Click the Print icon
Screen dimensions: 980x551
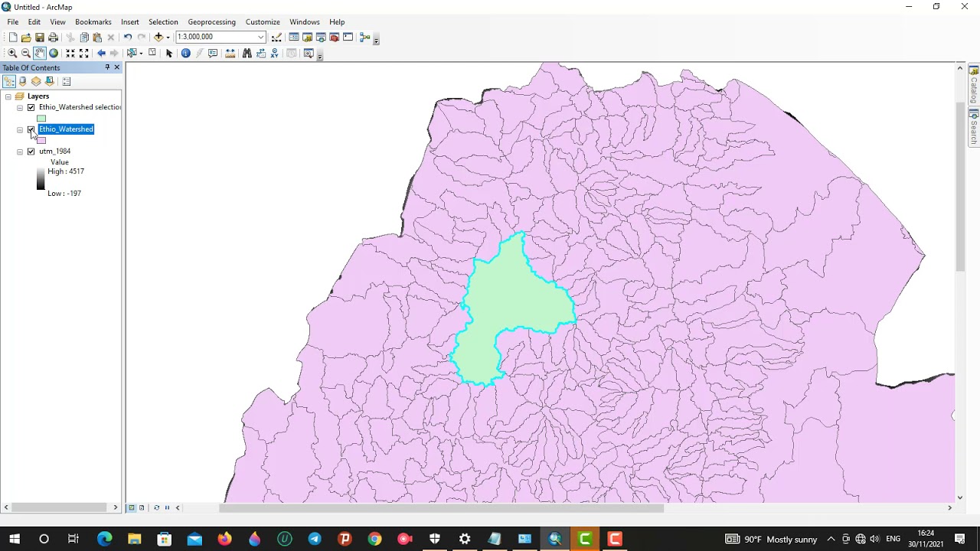click(x=53, y=37)
